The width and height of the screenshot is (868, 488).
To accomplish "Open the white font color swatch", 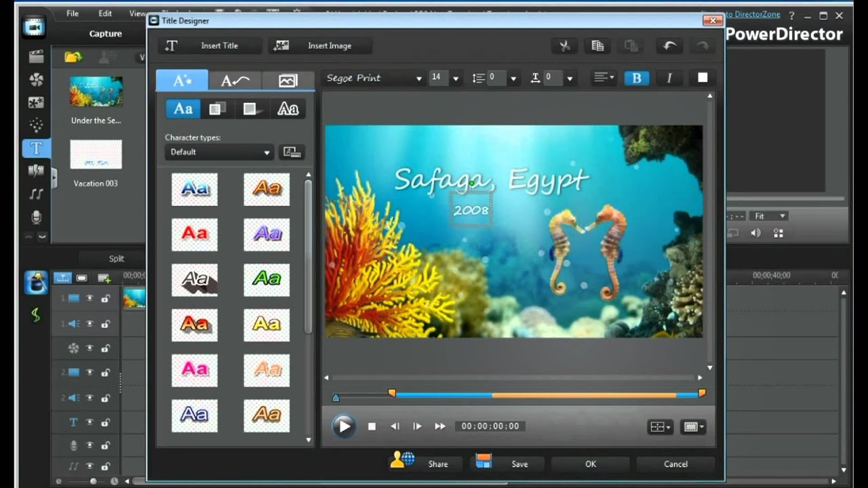I will coord(703,78).
